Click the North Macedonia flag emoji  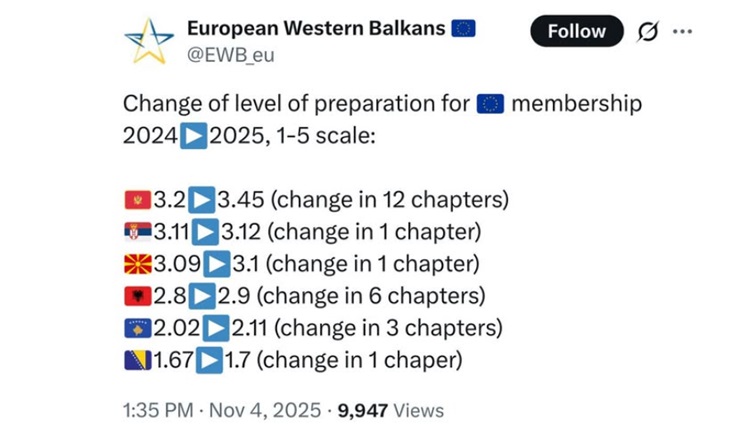click(x=137, y=264)
